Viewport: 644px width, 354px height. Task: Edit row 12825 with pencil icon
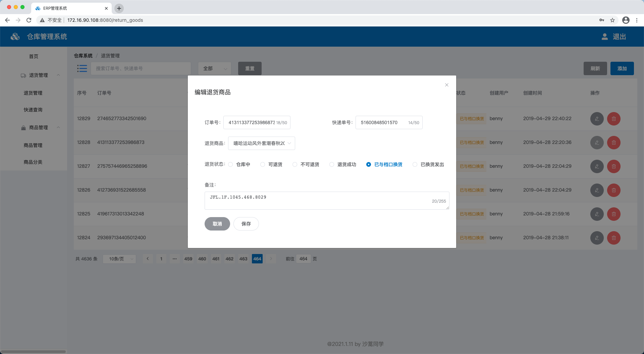pos(597,214)
